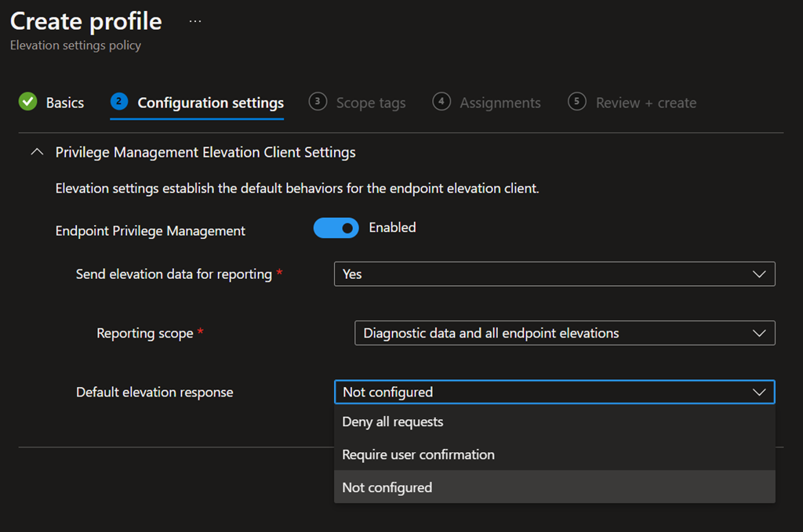
Task: Click the Configuration settings tab
Action: click(x=210, y=103)
